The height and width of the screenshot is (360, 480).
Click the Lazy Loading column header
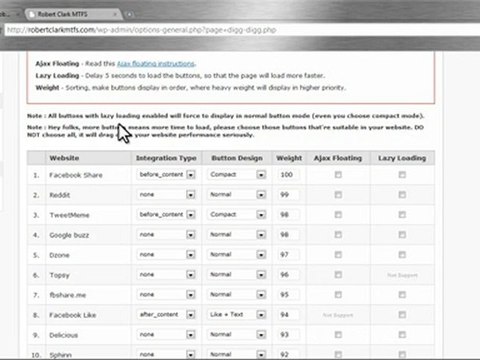pos(402,158)
